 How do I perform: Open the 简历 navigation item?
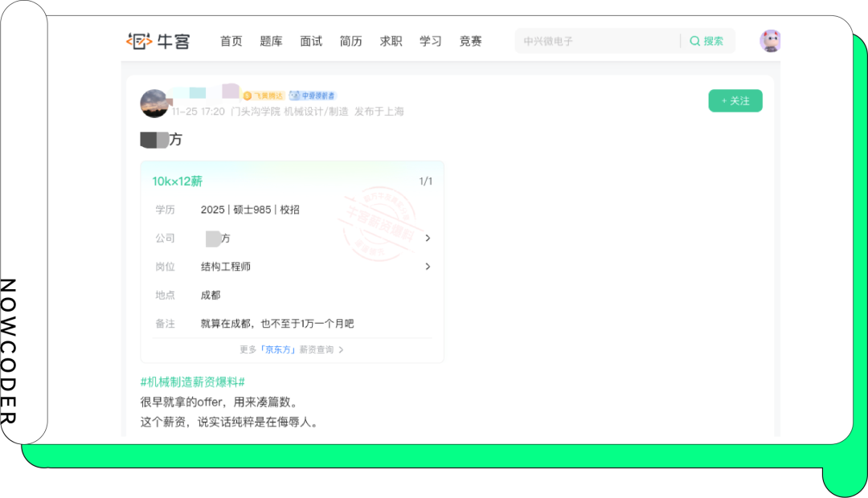350,41
